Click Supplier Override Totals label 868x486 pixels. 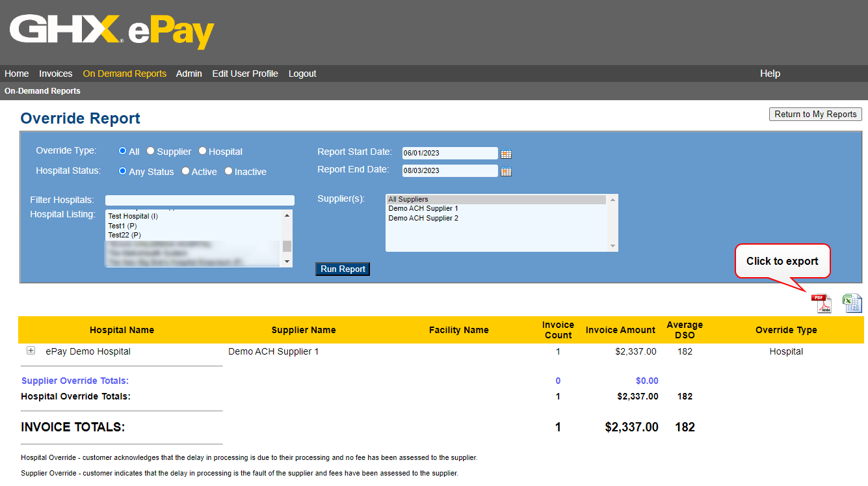click(x=75, y=381)
